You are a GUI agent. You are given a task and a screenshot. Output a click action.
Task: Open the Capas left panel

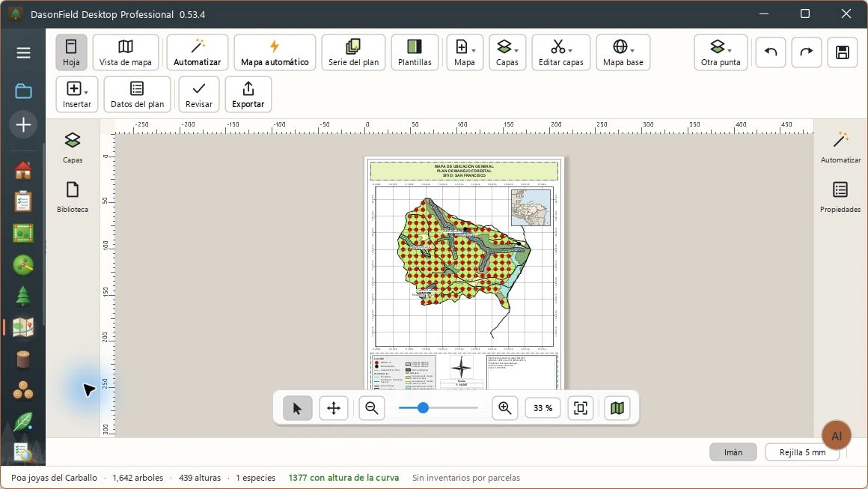coord(73,148)
